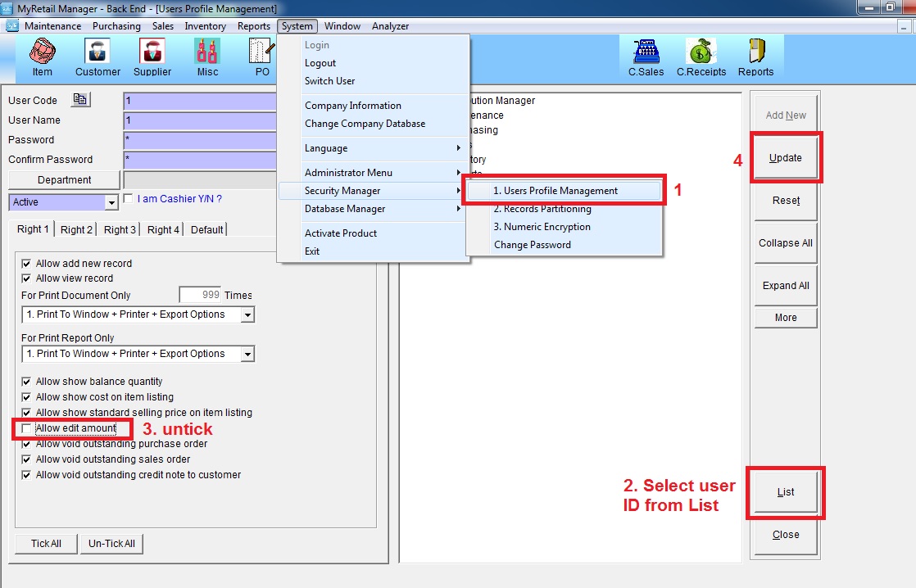916x588 pixels.
Task: Open the For Print Document Only dropdown
Action: (247, 315)
